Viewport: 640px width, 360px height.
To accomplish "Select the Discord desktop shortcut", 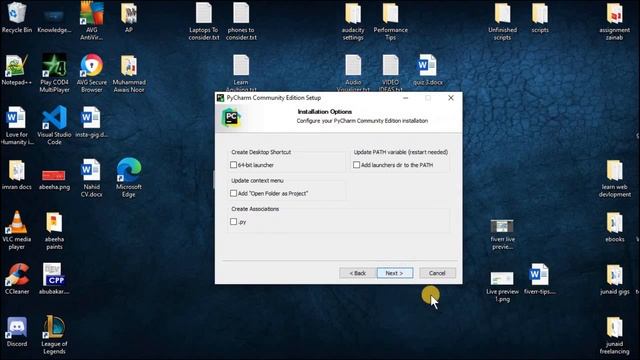I will (17, 331).
